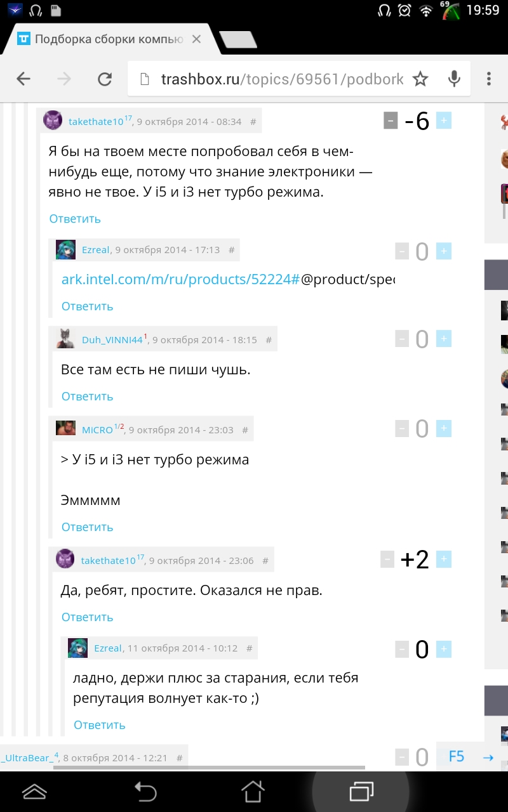Reload the page in the browser toolbar
Viewport: 508px width, 812px height.
[x=104, y=79]
